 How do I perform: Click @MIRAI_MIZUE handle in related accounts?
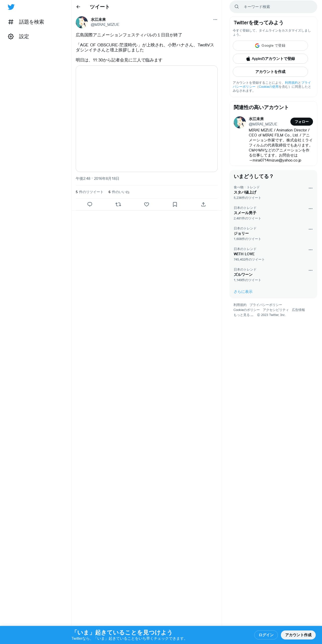(x=263, y=124)
